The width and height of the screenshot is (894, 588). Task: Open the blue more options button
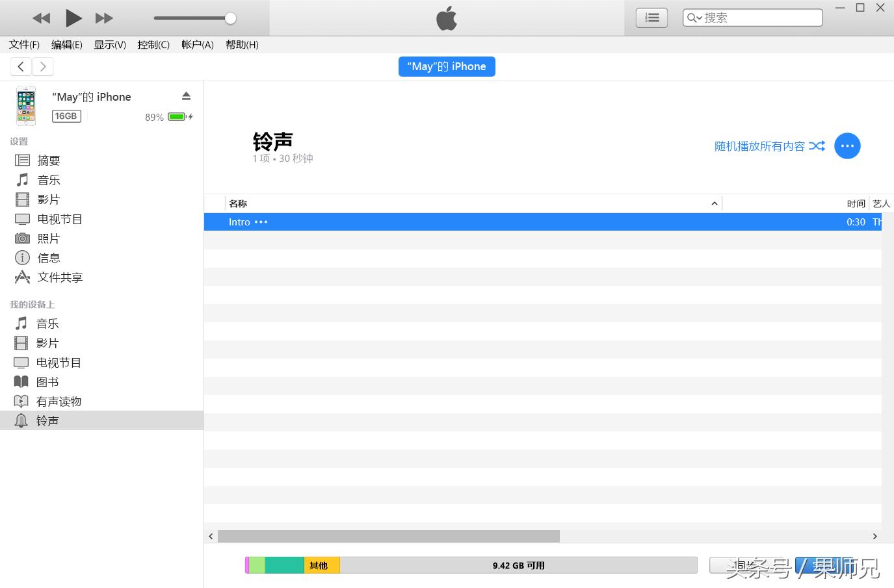(x=847, y=146)
